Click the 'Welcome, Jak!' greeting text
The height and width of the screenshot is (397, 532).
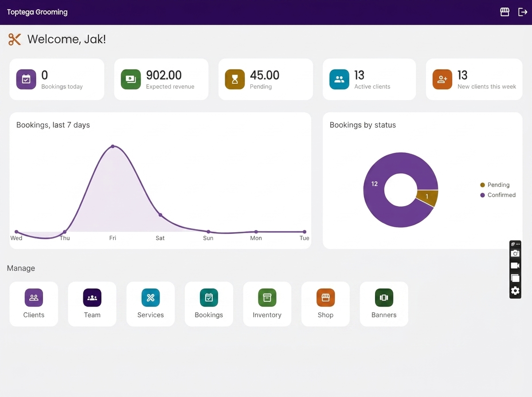click(x=66, y=39)
